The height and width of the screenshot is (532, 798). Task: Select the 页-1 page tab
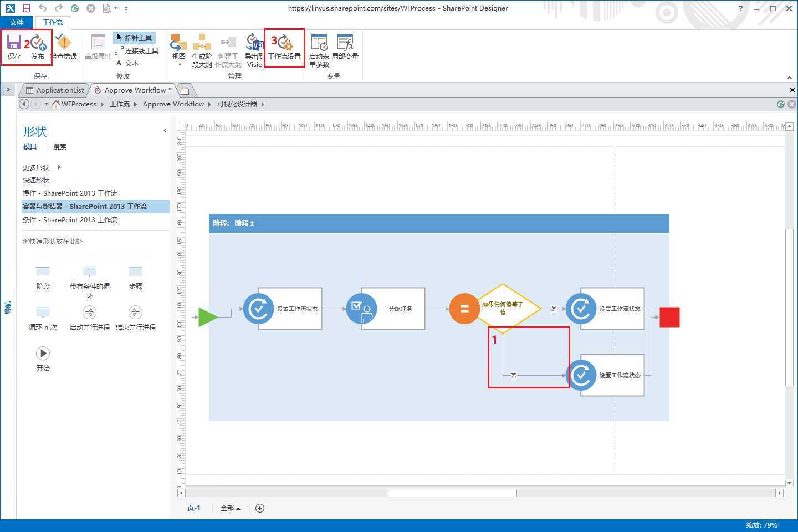coord(194,508)
